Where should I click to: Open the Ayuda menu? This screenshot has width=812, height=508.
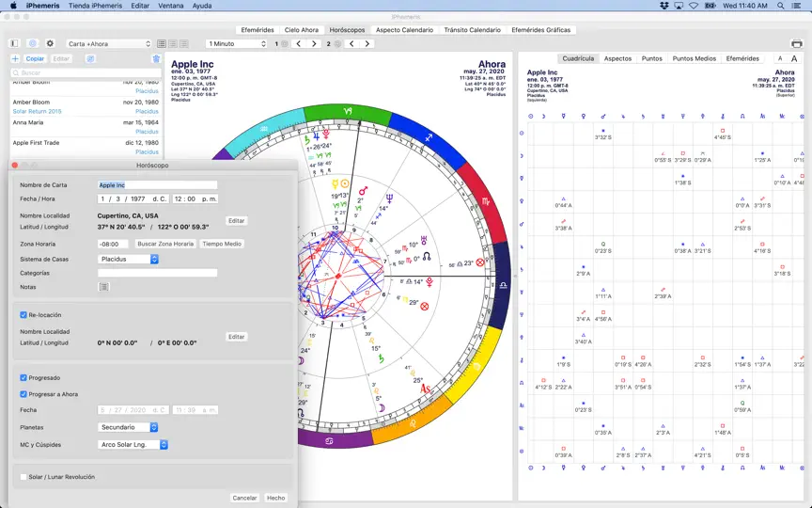(x=202, y=6)
